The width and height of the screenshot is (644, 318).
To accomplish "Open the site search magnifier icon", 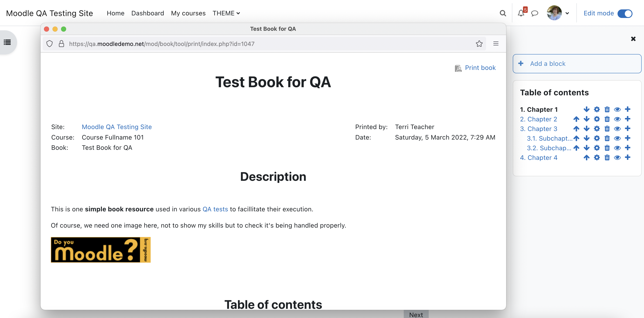I will (x=503, y=13).
